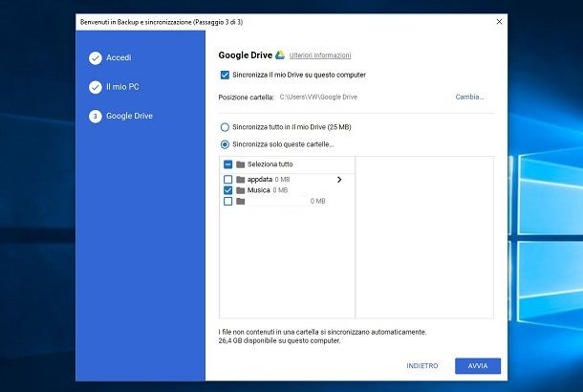Check the unnamed folder checkbox
Screen dimensions: 583x392
(x=227, y=201)
